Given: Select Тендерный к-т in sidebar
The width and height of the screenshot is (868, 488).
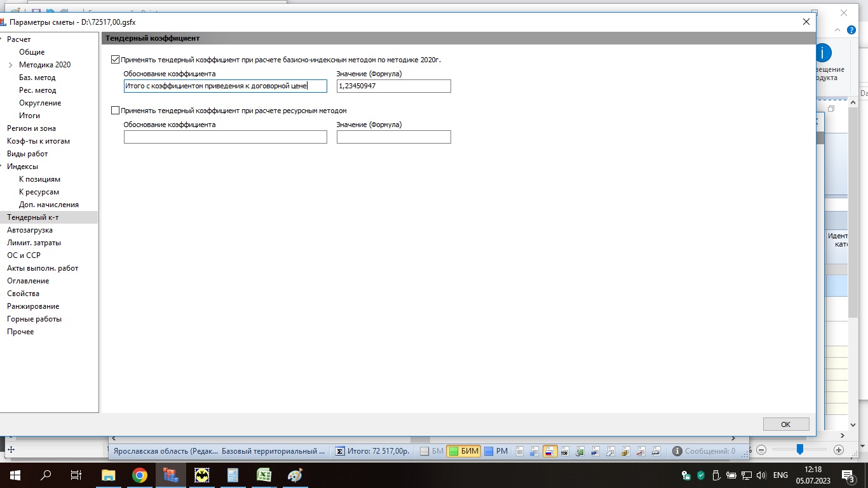Looking at the screenshot, I should (x=49, y=217).
